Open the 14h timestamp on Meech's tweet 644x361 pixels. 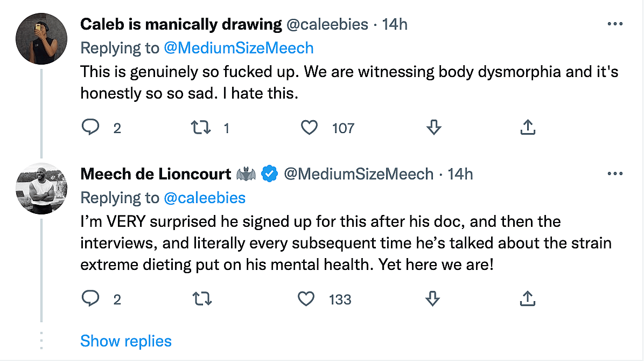pyautogui.click(x=460, y=174)
